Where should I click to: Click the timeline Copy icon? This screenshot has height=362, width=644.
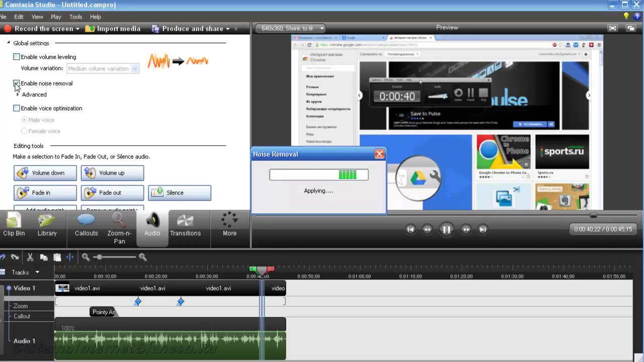44,257
